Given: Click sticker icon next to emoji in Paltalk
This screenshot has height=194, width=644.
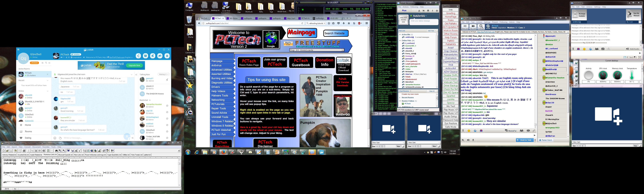Looking at the screenshot, I should (60, 138).
